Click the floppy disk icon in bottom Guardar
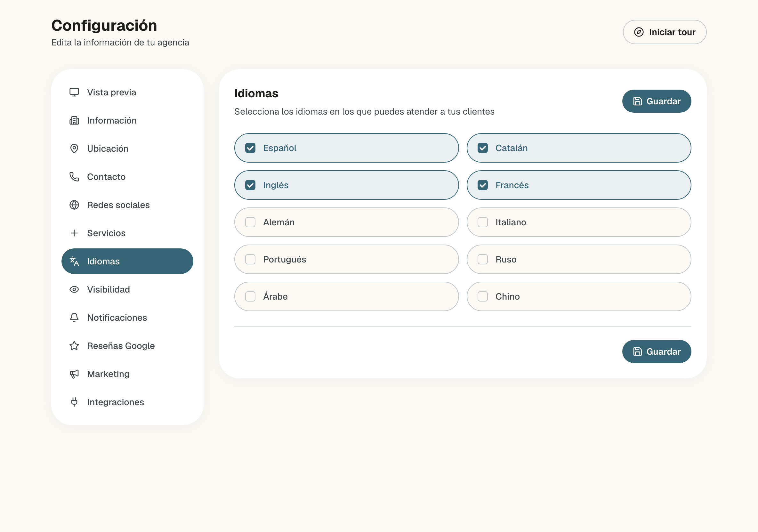Viewport: 758px width, 532px height. (638, 351)
